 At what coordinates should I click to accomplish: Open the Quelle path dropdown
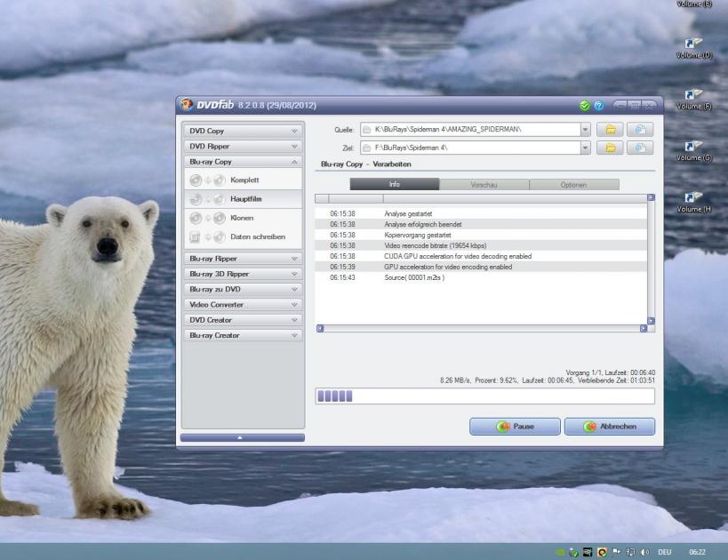(x=585, y=130)
